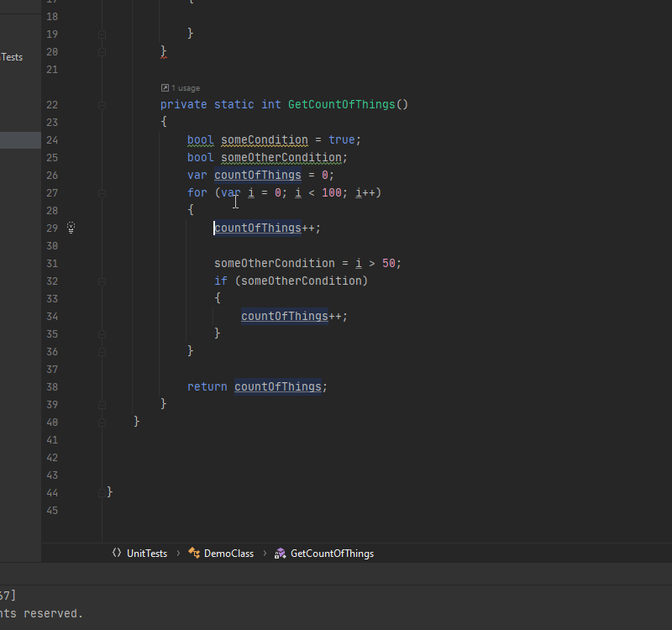The width and height of the screenshot is (672, 630).
Task: Select GetCountOfThings in the breadcrumb bar
Action: click(332, 553)
